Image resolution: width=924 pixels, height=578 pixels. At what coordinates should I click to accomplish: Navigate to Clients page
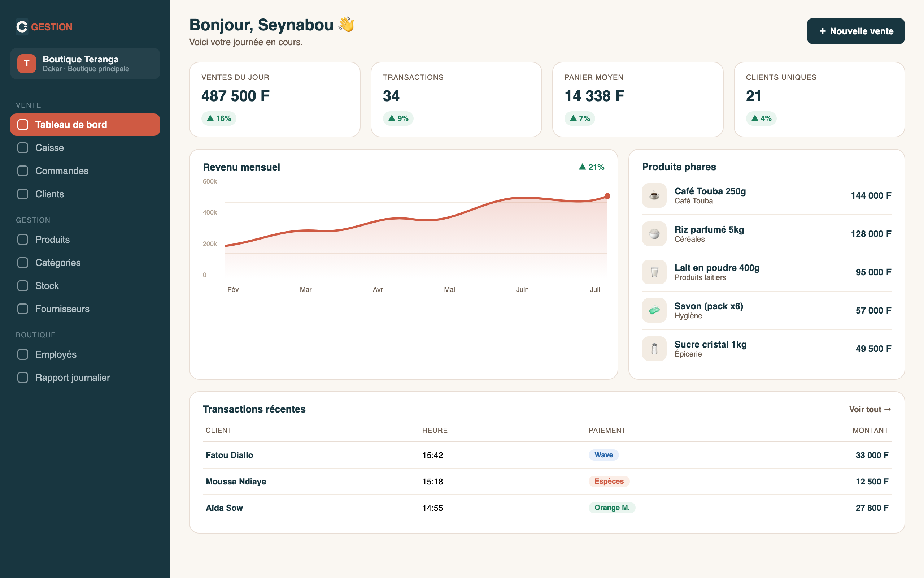(85, 194)
